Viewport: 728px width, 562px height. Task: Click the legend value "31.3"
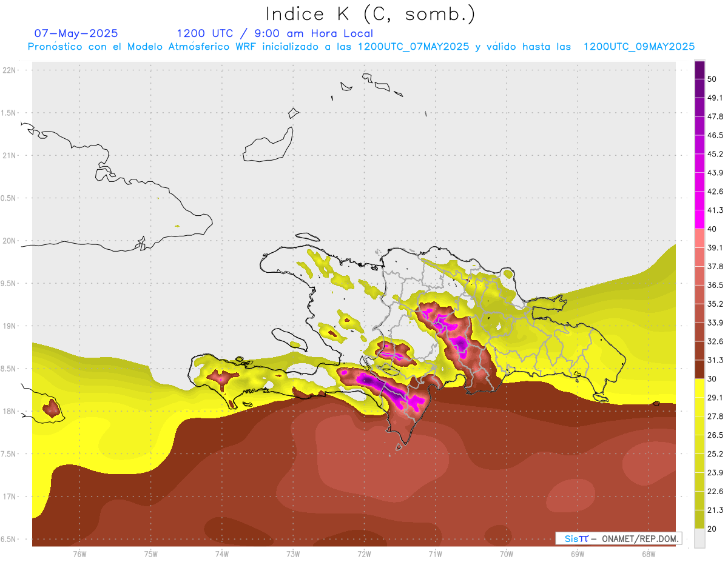pos(715,360)
